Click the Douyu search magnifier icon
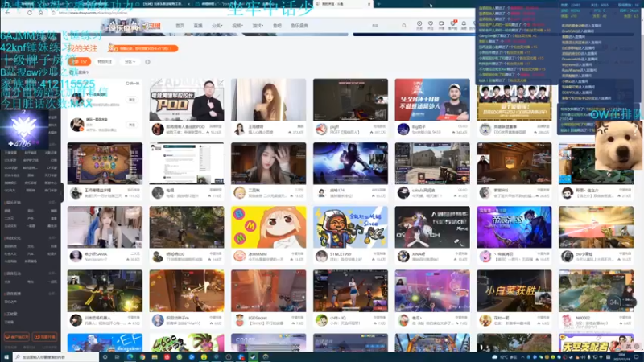Viewport: 644px width, 362px height. [x=404, y=26]
